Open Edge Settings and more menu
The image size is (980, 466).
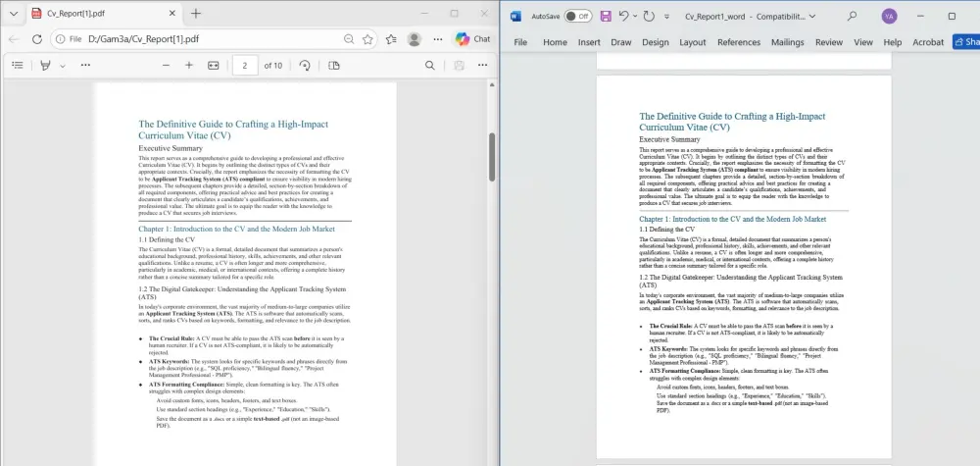437,39
